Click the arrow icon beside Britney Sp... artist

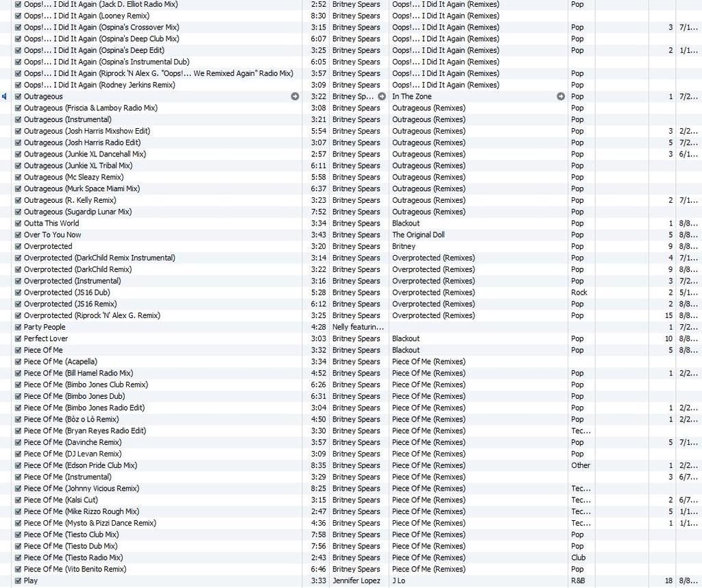click(x=382, y=97)
